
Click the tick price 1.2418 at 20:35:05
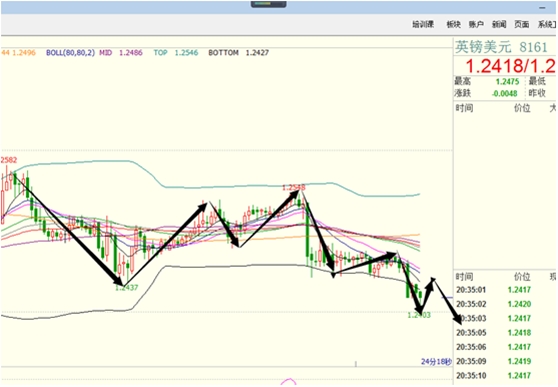point(519,333)
